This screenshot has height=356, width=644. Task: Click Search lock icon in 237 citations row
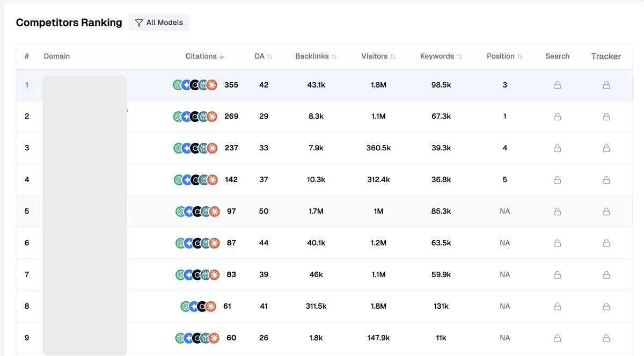pyautogui.click(x=557, y=148)
